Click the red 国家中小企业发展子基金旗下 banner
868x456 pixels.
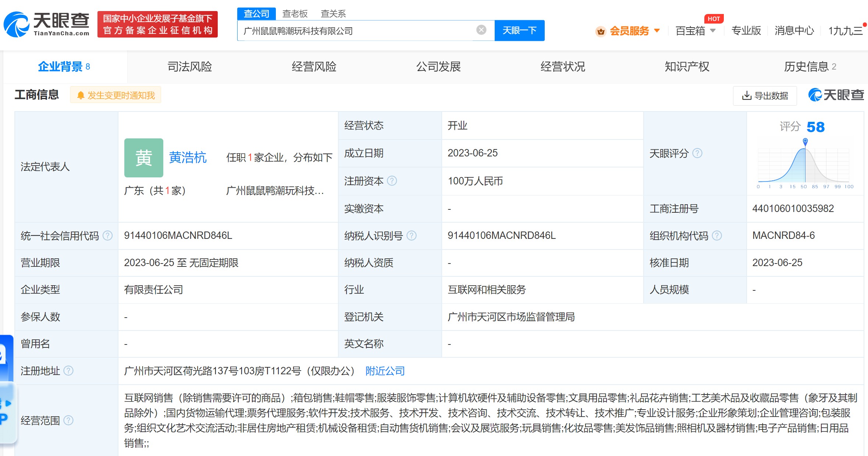click(157, 24)
